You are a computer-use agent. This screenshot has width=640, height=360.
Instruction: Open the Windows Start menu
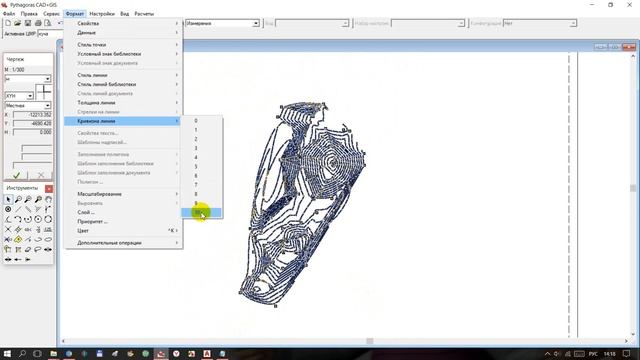(7, 353)
